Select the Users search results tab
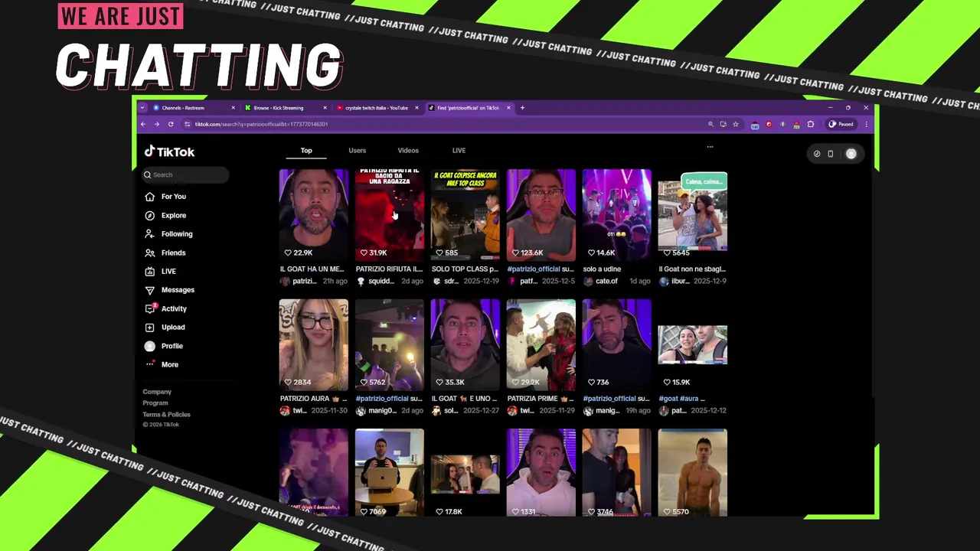 click(x=358, y=151)
